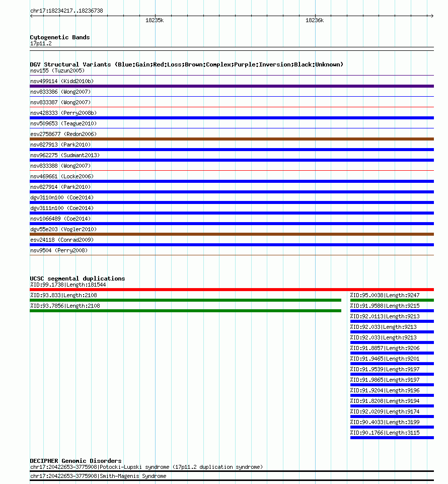Screen dimensions: 448x484
Task: Click esv24118 (Conrad2009) label
Action: click(62, 240)
